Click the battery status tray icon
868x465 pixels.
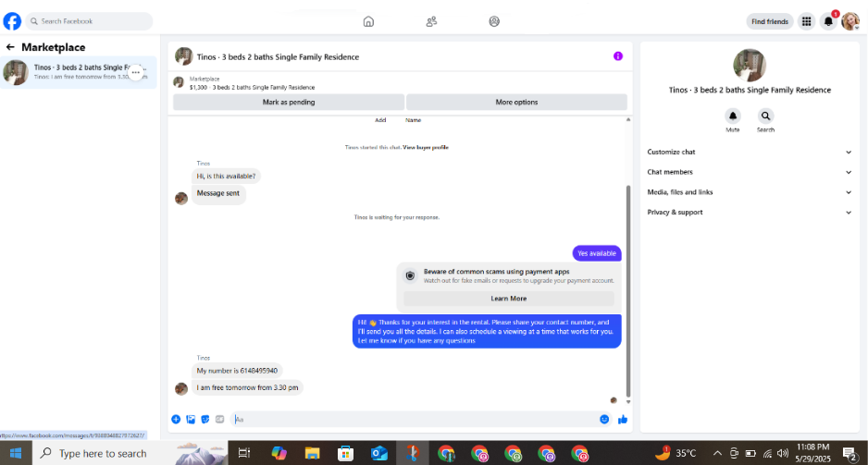point(750,453)
